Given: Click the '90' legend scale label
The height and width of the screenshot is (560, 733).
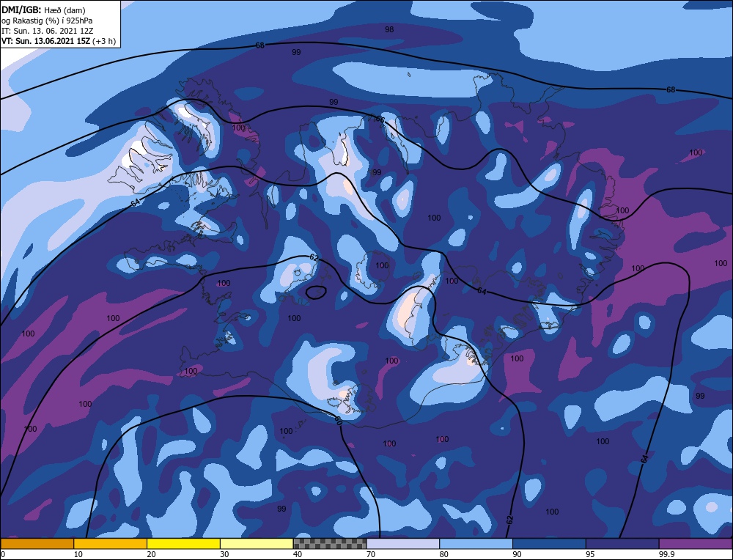Looking at the screenshot, I should tap(517, 554).
